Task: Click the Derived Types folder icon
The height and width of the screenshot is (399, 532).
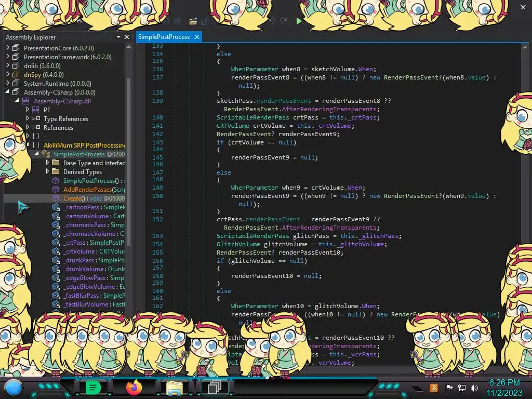Action: [56, 171]
